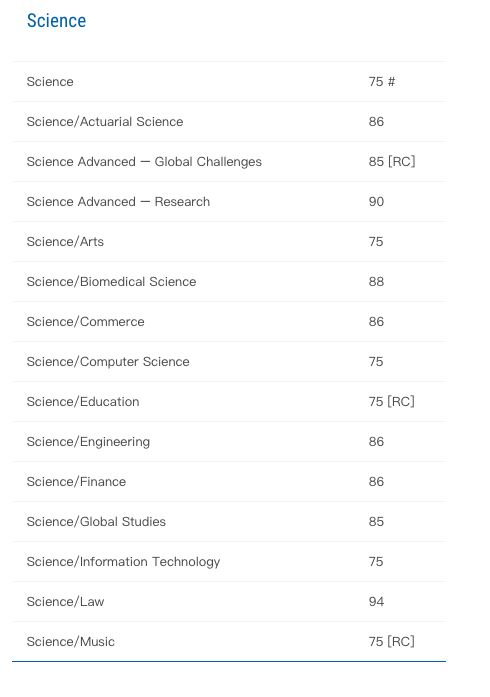
Task: Click the 75 # score value
Action: (x=382, y=82)
